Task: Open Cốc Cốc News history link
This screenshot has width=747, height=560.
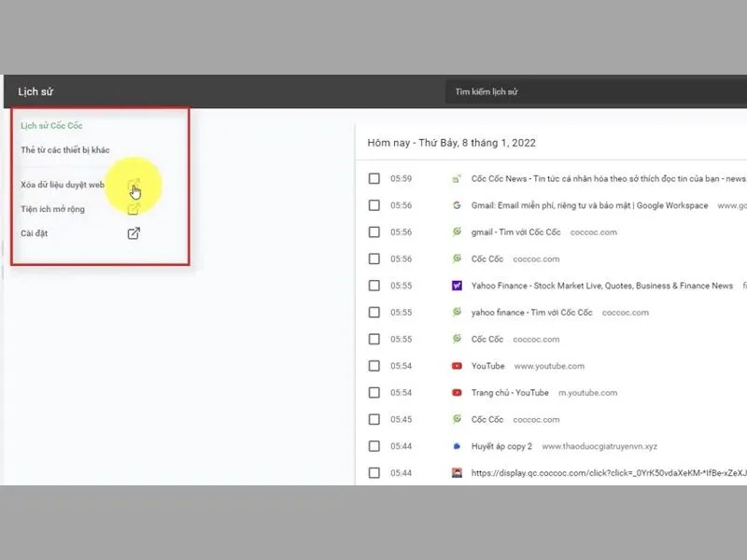Action: point(609,178)
